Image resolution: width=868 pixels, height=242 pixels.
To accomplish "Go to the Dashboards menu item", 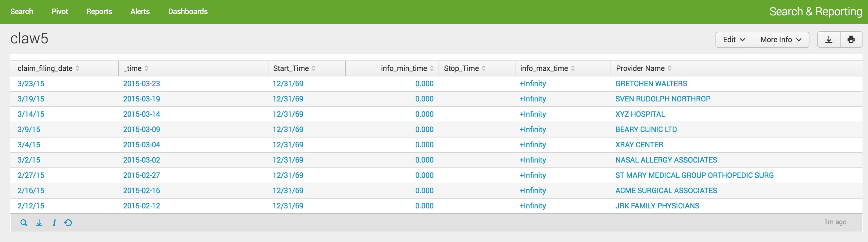I will click(188, 12).
